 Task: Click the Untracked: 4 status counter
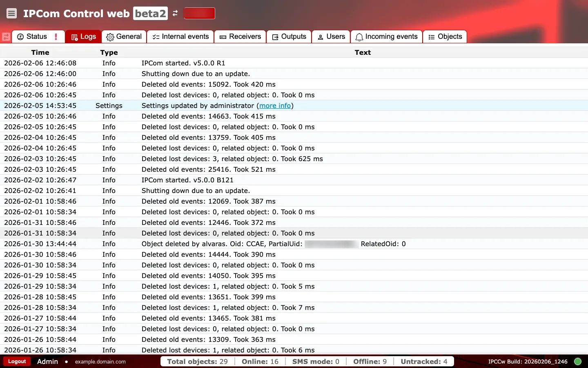point(423,361)
